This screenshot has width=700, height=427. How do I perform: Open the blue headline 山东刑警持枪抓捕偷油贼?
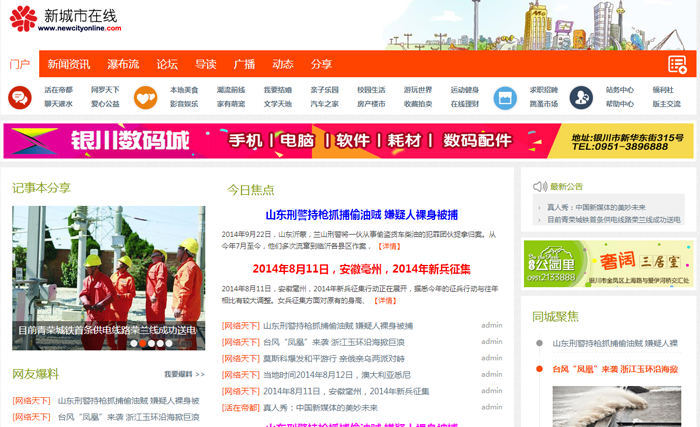coord(361,215)
